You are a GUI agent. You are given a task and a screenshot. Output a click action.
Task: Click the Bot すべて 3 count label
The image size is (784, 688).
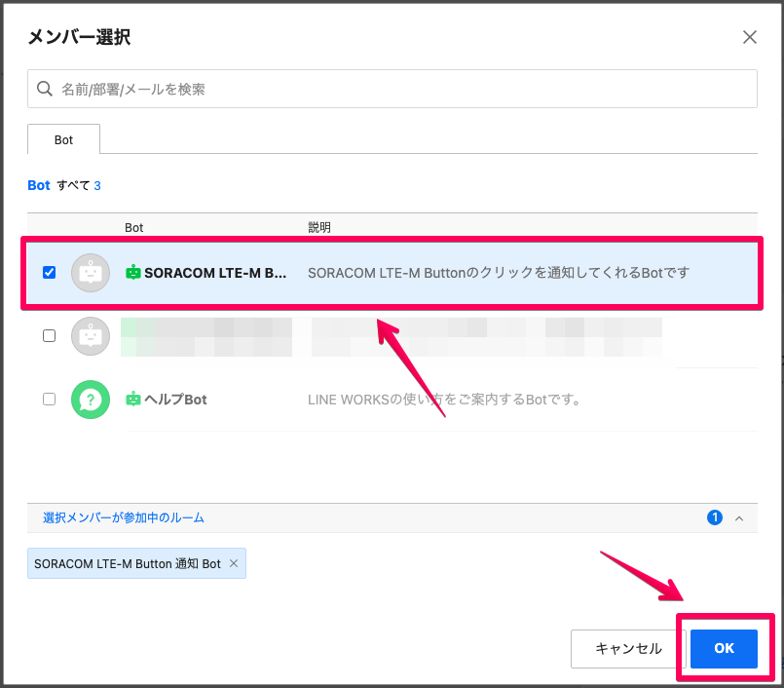coord(64,185)
